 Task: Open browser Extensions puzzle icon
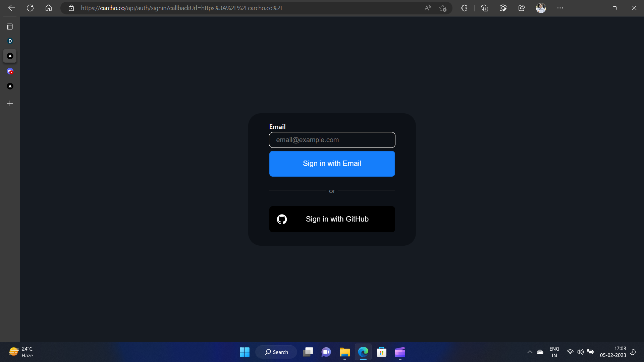coord(464,8)
